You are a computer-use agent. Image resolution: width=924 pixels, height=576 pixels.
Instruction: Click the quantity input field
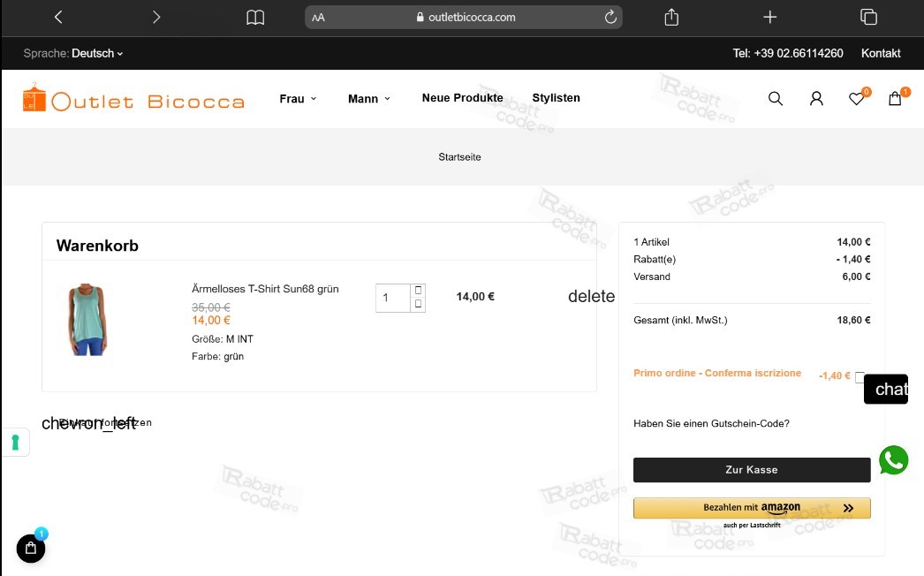pos(393,298)
